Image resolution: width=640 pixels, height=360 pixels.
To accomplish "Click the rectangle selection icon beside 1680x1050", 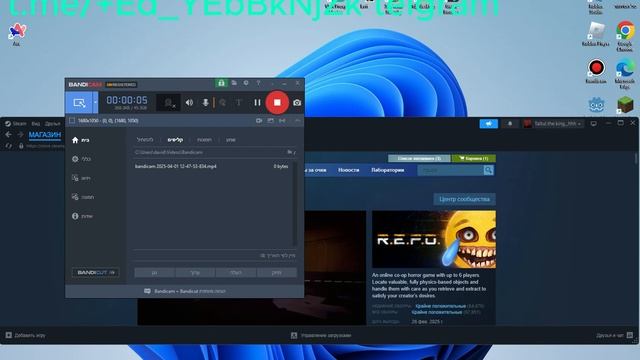I will [x=72, y=121].
